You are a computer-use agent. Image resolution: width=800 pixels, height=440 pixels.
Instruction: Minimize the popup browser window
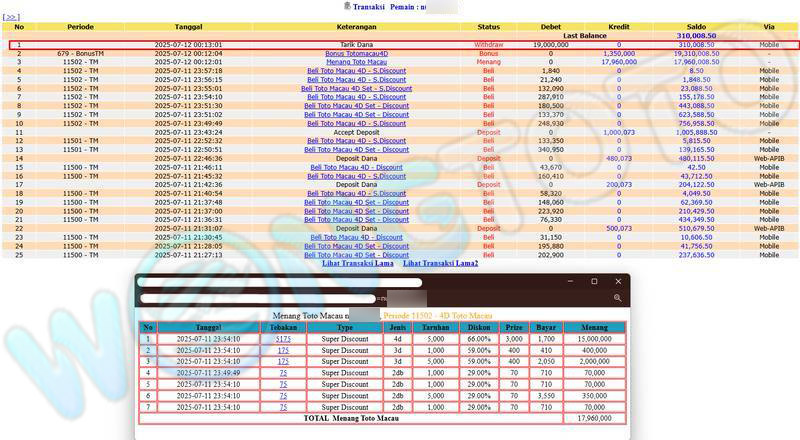click(573, 282)
